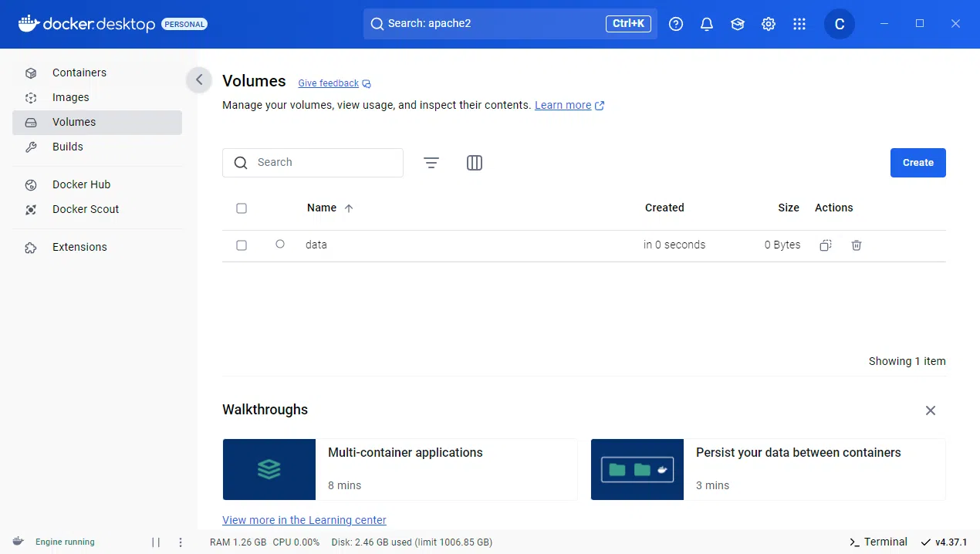Pause the Docker engine
This screenshot has width=980, height=554.
pos(155,542)
